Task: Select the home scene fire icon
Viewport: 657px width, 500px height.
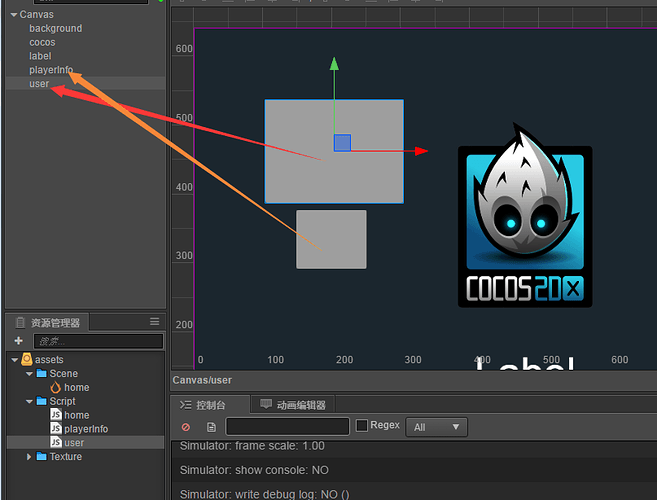Action: [x=55, y=387]
